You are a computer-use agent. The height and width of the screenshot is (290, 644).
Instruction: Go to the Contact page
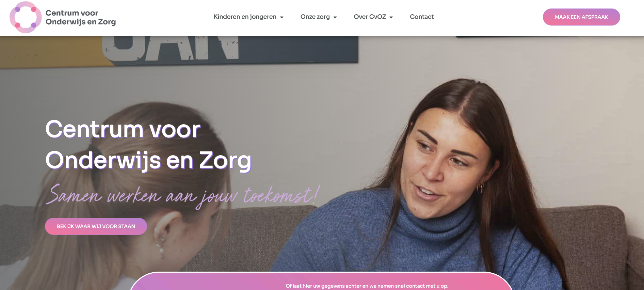(x=422, y=17)
